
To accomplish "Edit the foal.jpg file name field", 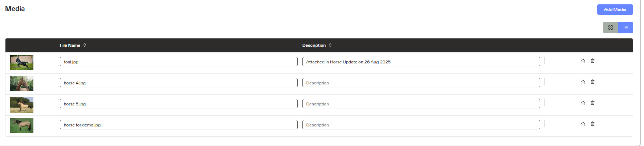I will click(179, 62).
